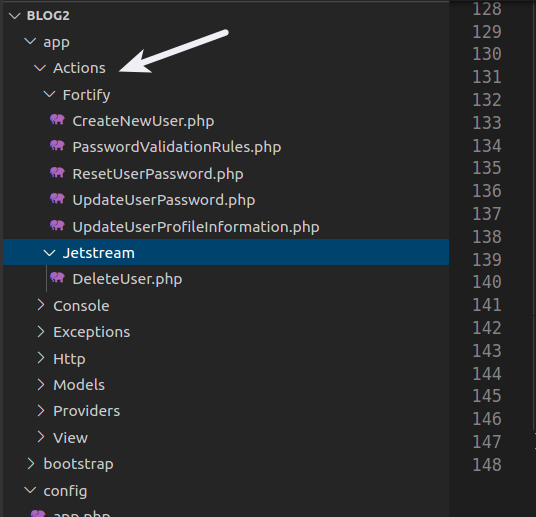536x517 pixels.
Task: Collapse the app folder
Action: point(30,41)
